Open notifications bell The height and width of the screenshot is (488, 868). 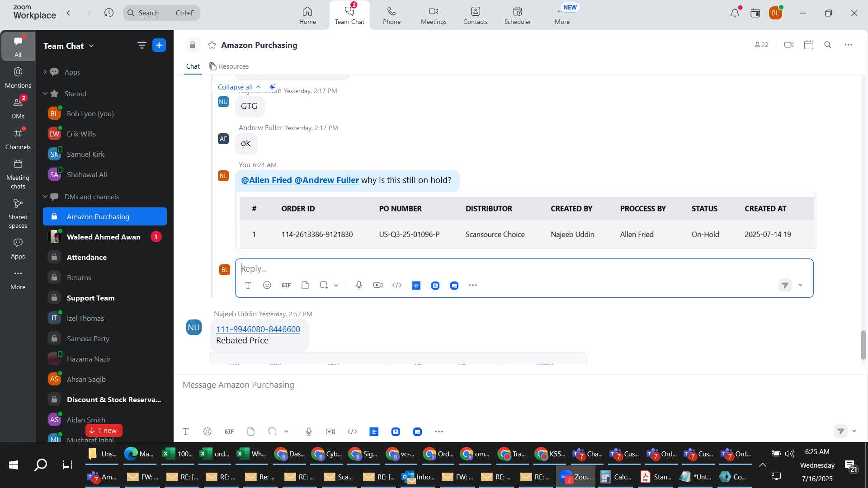735,13
